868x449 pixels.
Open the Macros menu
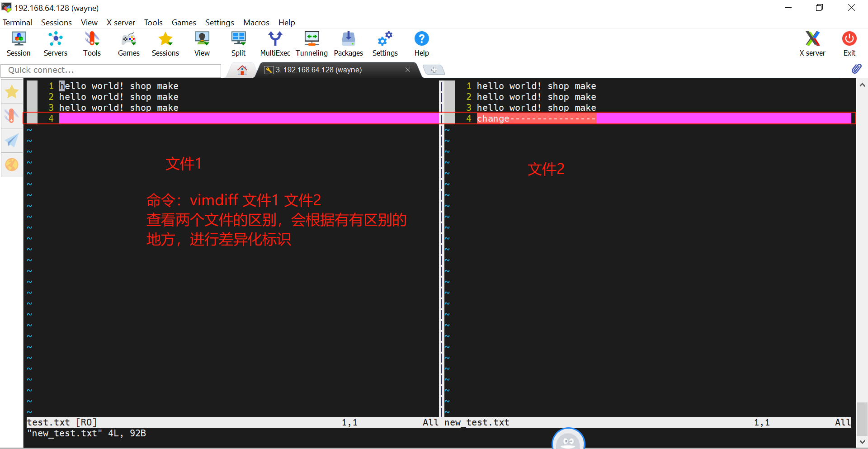[x=256, y=23]
